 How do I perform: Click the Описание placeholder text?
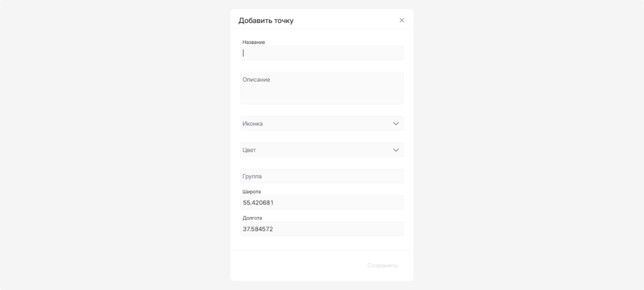tap(257, 79)
